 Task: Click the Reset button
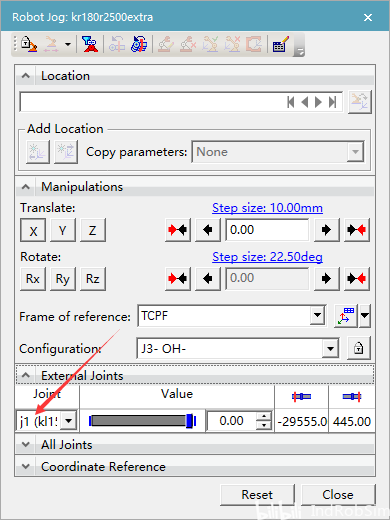[257, 495]
